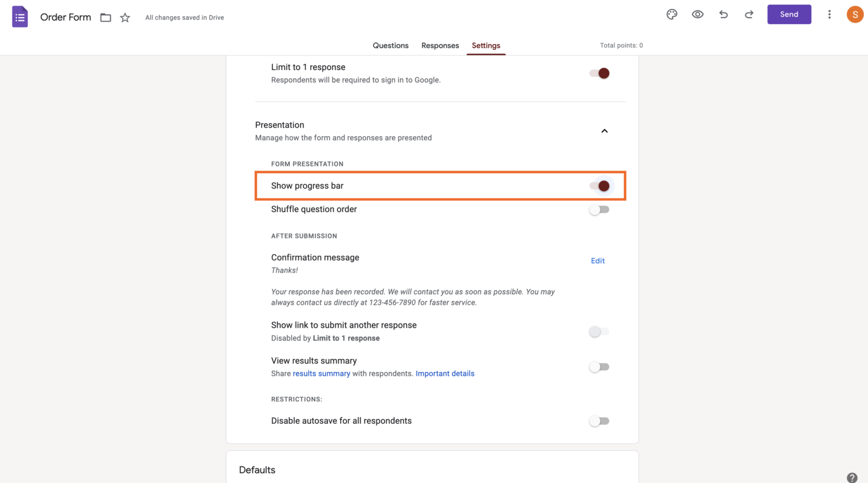Image resolution: width=868 pixels, height=483 pixels.
Task: Turn on View results summary
Action: point(599,366)
